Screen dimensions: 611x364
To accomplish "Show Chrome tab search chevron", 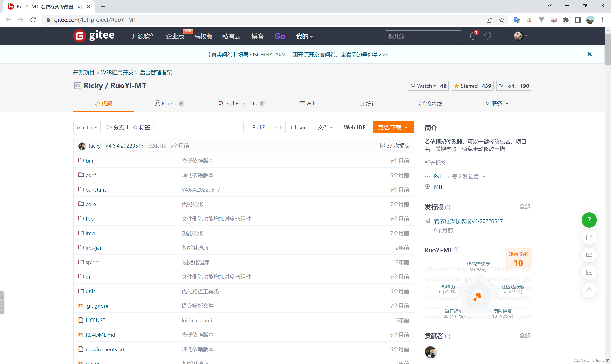I will (550, 6).
